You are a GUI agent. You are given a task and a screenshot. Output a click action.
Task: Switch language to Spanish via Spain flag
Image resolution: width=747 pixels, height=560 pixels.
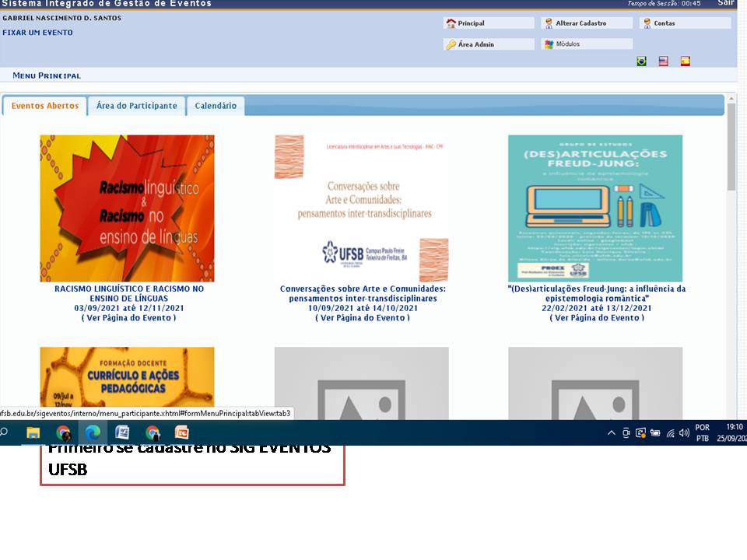(x=685, y=61)
